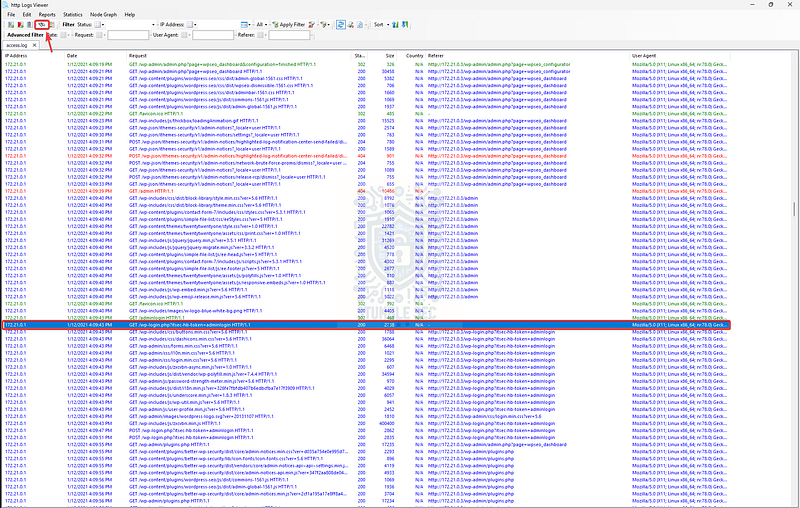Image resolution: width=800 pixels, height=508 pixels.
Task: Open the arrow next to Request checkbox
Action: pos(105,35)
